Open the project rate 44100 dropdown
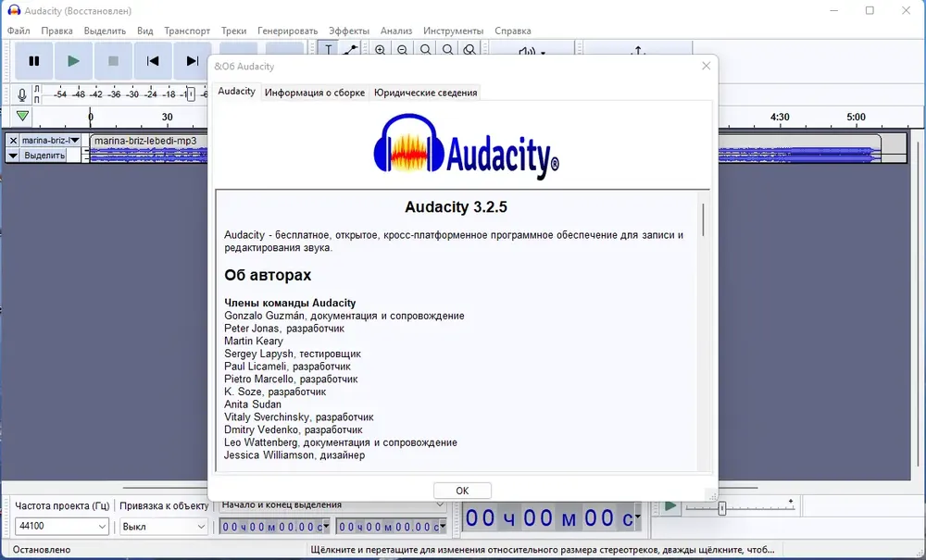 pyautogui.click(x=62, y=527)
